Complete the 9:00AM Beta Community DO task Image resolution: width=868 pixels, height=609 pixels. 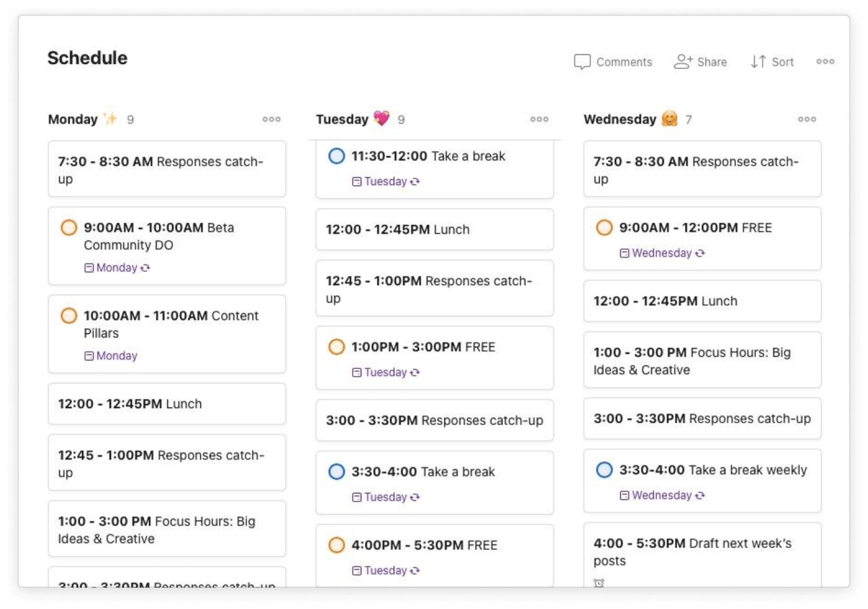click(69, 228)
